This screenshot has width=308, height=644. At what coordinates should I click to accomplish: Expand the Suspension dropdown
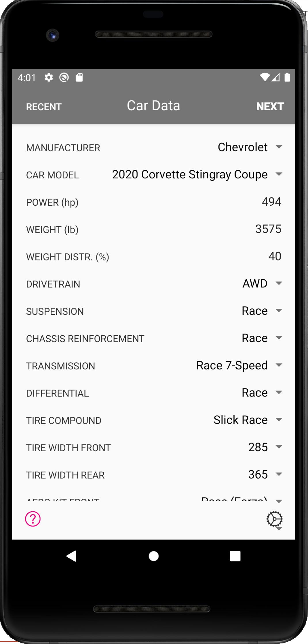tap(262, 311)
